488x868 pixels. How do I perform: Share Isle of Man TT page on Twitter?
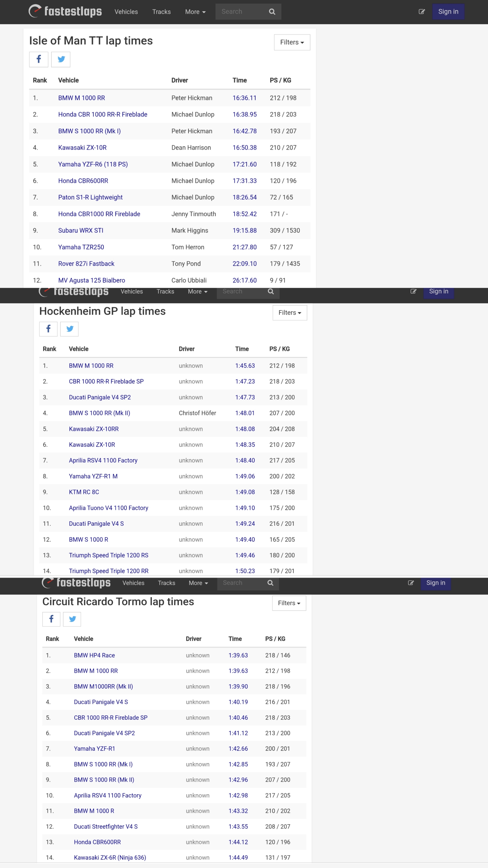click(61, 59)
